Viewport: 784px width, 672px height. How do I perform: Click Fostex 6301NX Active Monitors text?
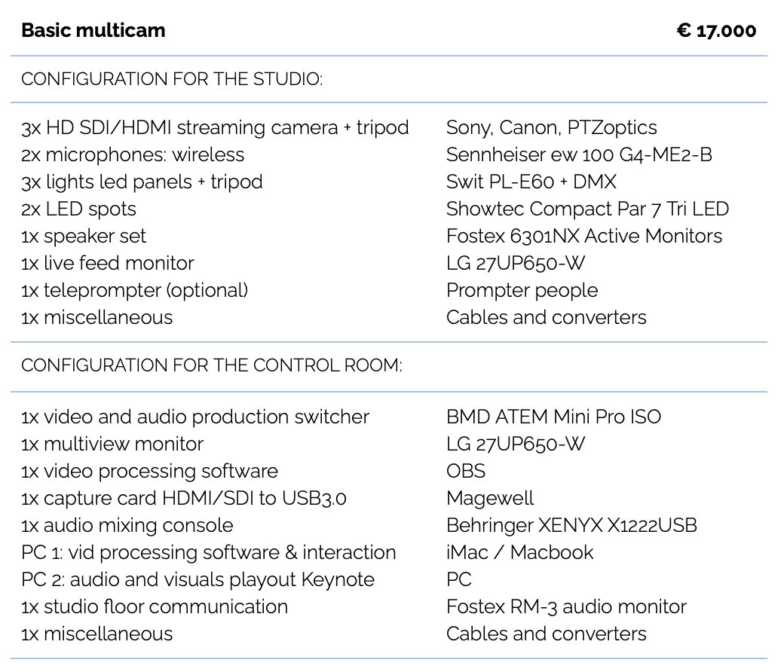[x=584, y=236]
